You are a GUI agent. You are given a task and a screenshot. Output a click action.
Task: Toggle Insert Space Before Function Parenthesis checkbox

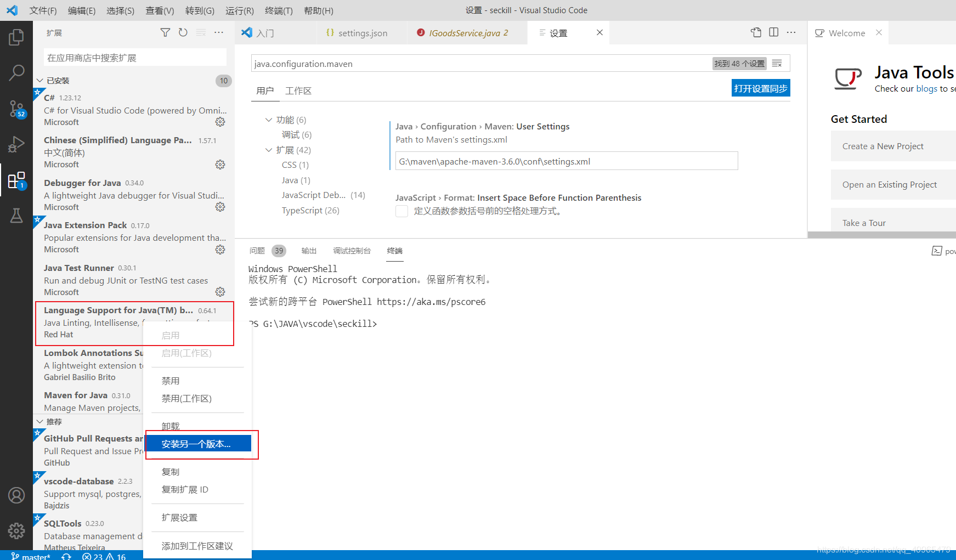point(401,211)
